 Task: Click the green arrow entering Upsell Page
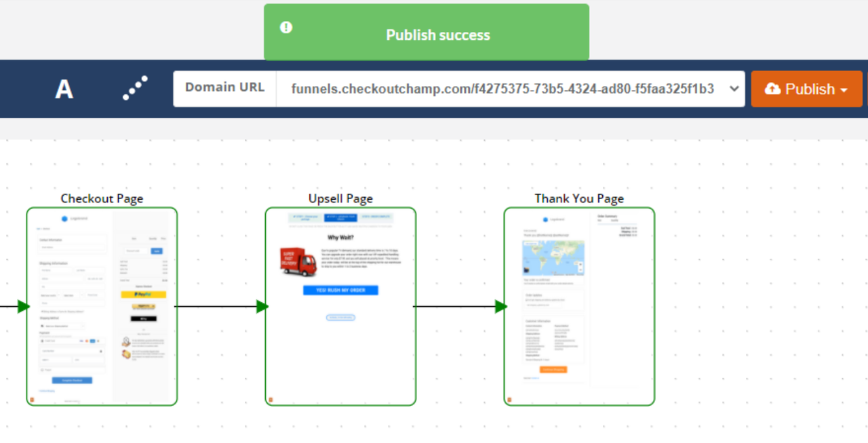pyautogui.click(x=262, y=306)
